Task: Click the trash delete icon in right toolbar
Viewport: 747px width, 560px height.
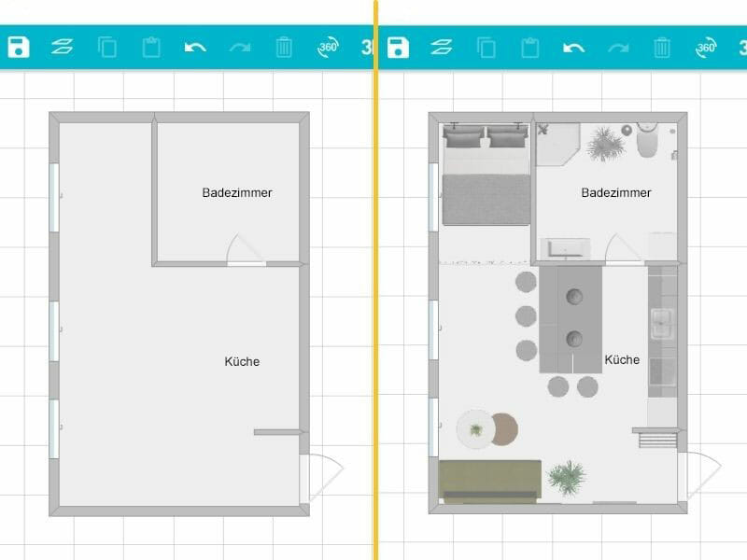Action: click(x=662, y=48)
